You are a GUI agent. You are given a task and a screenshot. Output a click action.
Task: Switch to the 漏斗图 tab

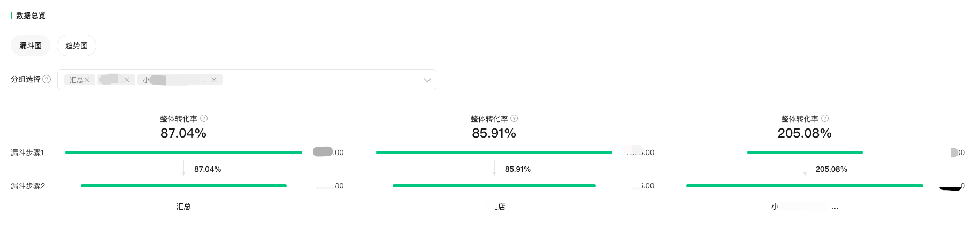[30, 45]
